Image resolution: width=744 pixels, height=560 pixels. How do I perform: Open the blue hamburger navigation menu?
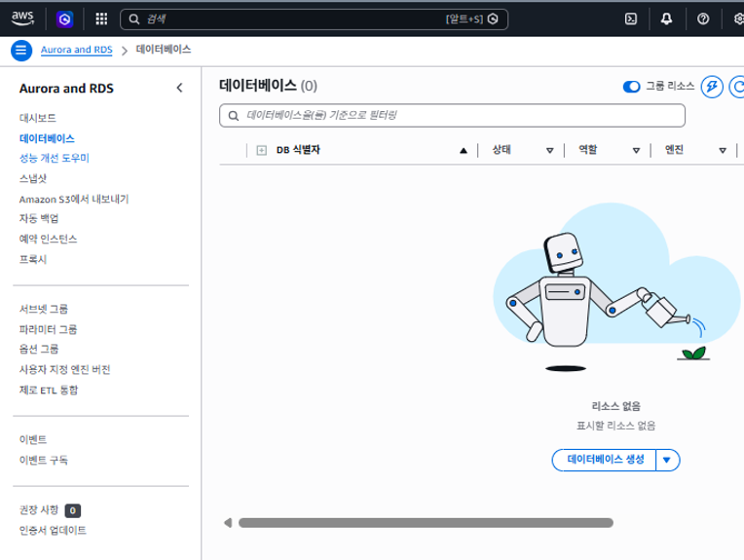[x=20, y=51]
